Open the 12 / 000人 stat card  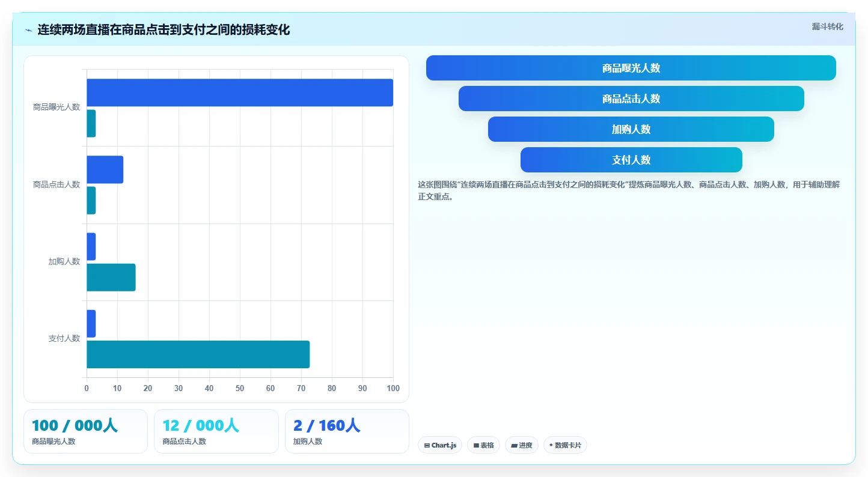click(216, 431)
